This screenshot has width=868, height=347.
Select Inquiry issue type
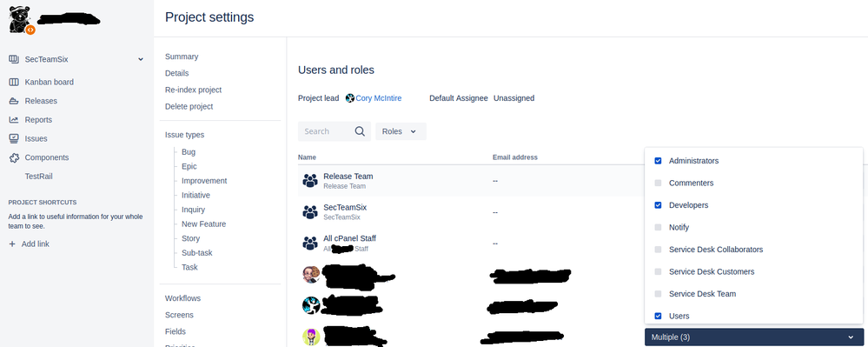pos(193,210)
